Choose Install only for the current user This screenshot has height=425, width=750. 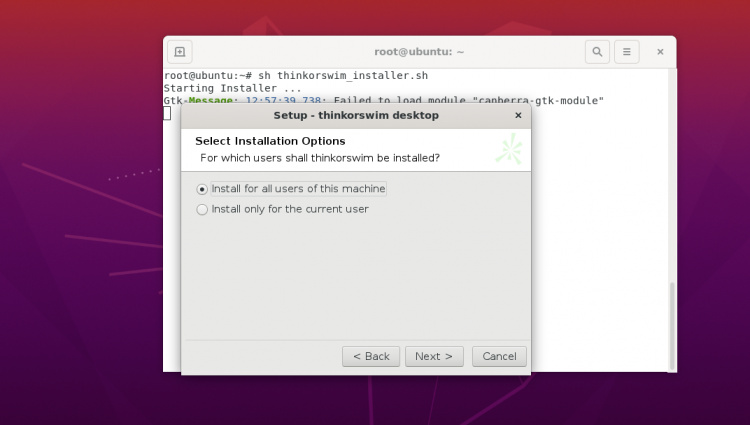pos(203,210)
